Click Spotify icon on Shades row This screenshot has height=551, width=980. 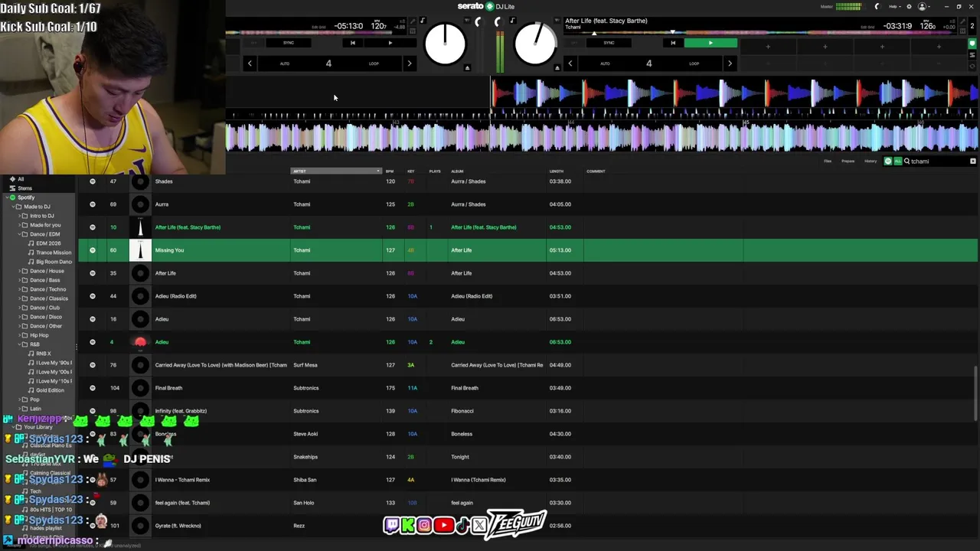93,181
